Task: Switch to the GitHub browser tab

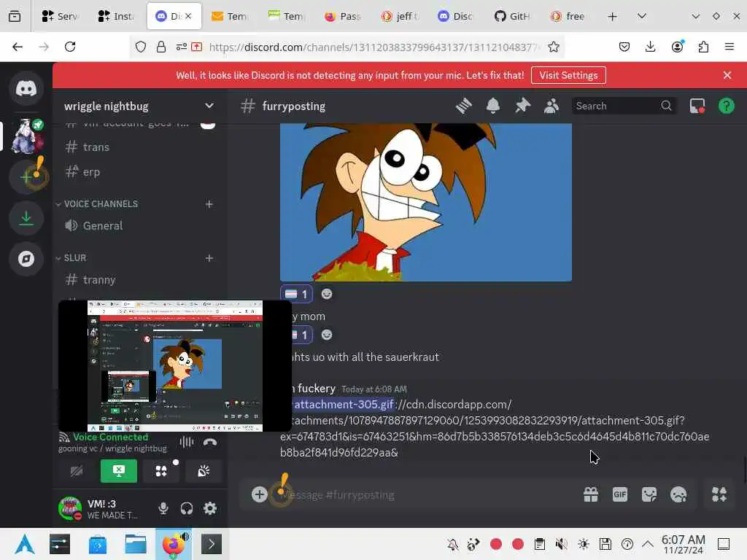Action: point(511,16)
